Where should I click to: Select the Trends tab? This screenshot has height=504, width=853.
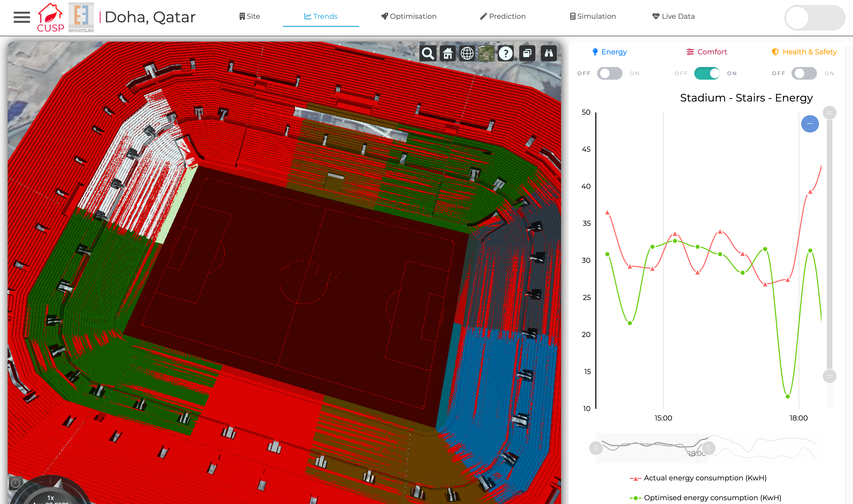321,16
